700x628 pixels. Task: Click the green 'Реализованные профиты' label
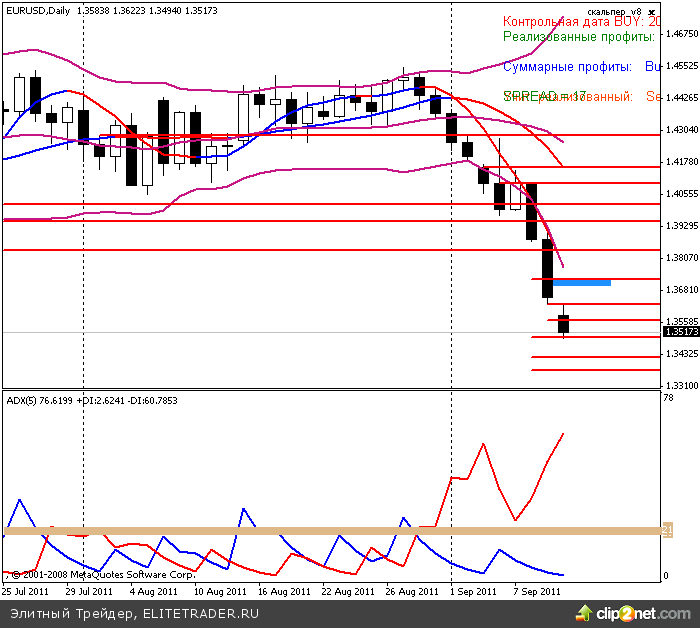(x=578, y=37)
